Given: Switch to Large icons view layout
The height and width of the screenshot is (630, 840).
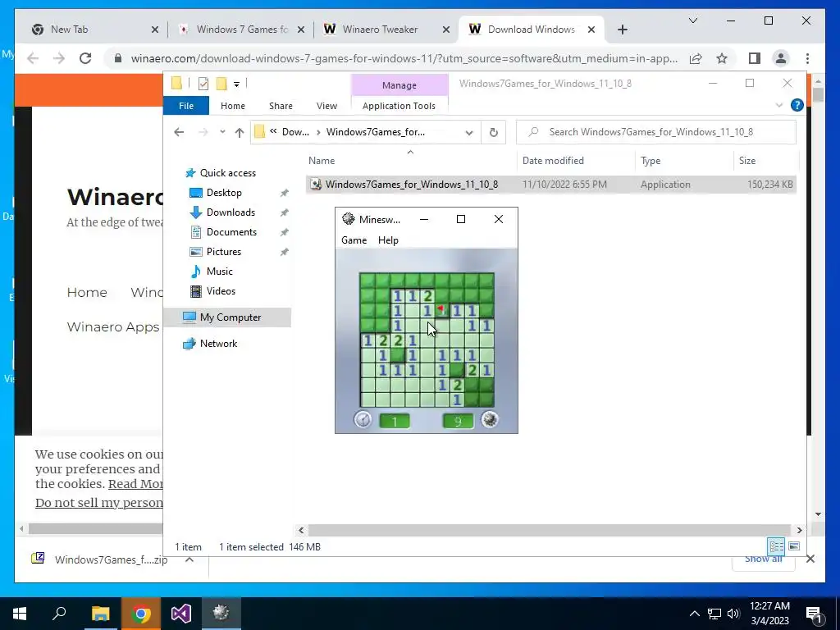Looking at the screenshot, I should tap(794, 546).
